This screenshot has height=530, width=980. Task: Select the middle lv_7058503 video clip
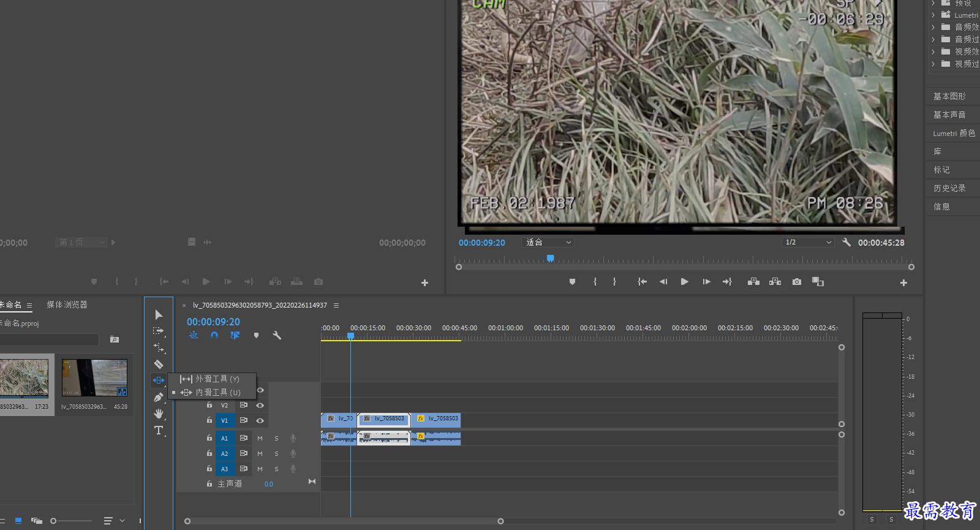click(384, 419)
